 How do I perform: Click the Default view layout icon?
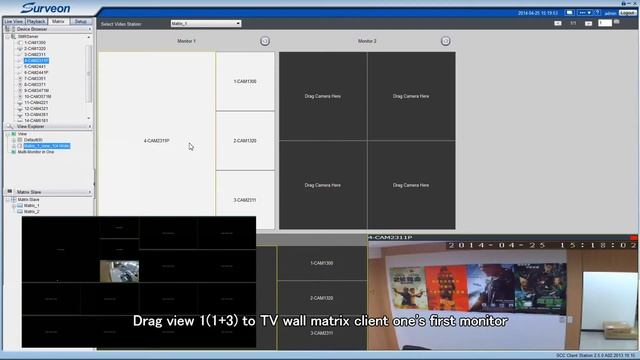click(20, 140)
